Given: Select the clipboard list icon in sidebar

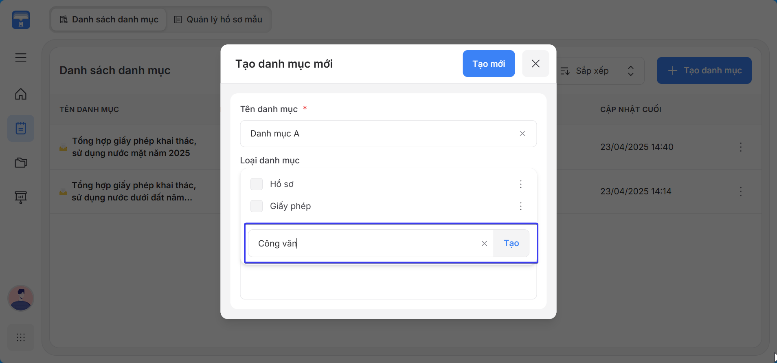Looking at the screenshot, I should [20, 129].
